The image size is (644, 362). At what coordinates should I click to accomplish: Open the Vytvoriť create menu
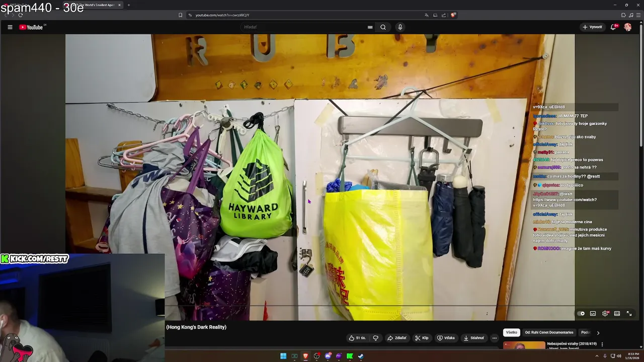point(592,27)
